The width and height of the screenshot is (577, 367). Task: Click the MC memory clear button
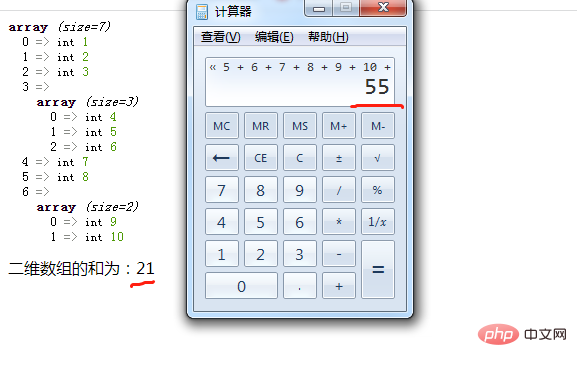(x=222, y=126)
